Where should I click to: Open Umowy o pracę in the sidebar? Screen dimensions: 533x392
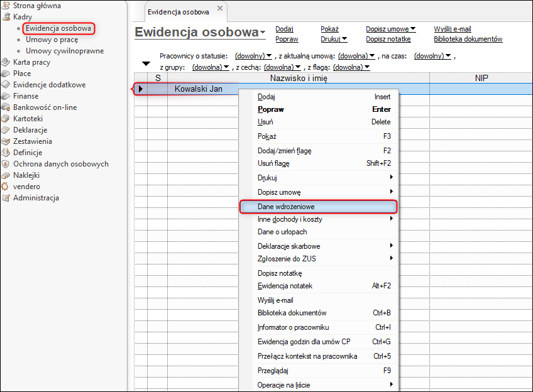(x=52, y=40)
